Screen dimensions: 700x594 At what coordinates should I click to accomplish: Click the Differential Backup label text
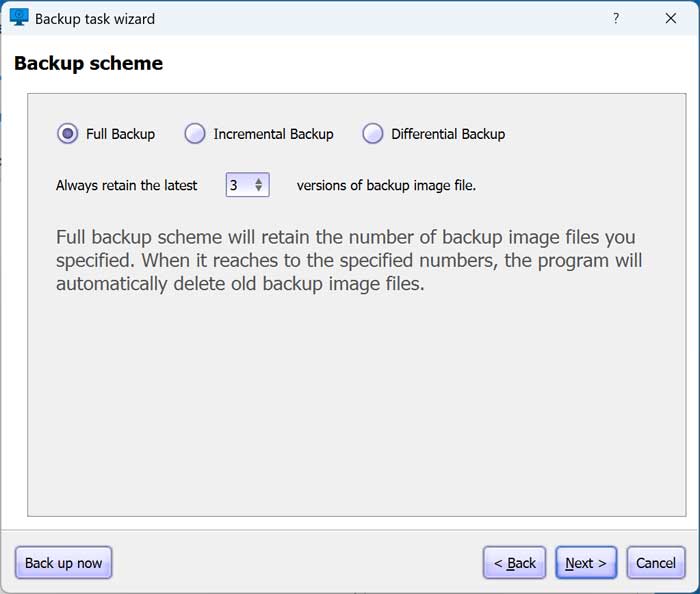(448, 134)
